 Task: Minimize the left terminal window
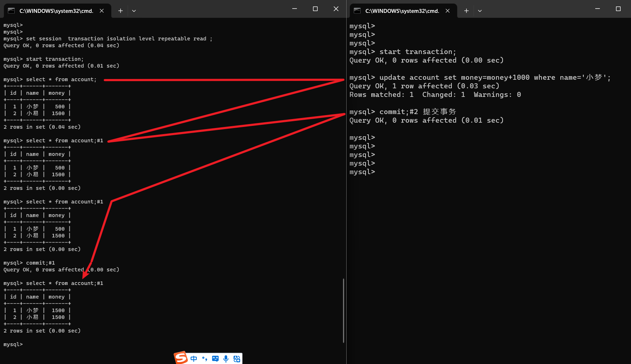[x=294, y=9]
